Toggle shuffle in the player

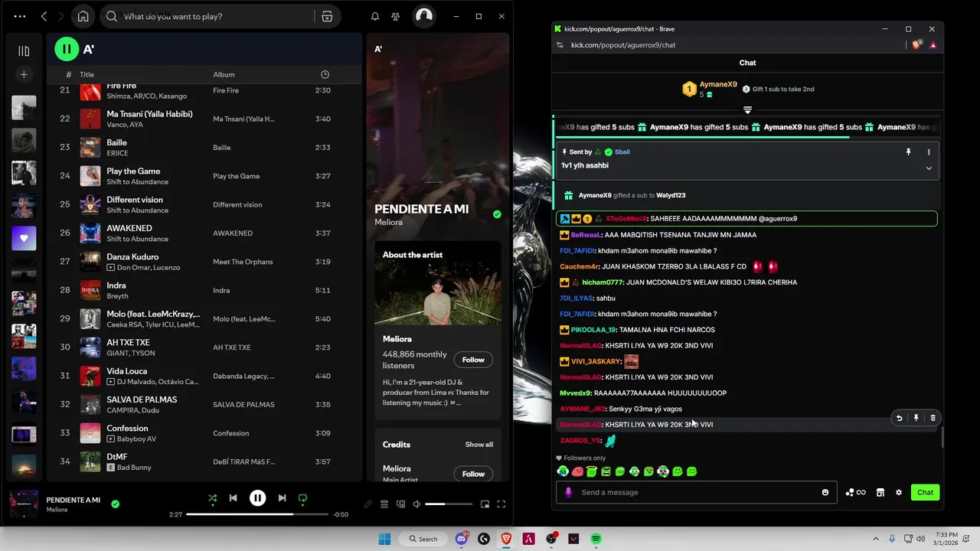212,498
